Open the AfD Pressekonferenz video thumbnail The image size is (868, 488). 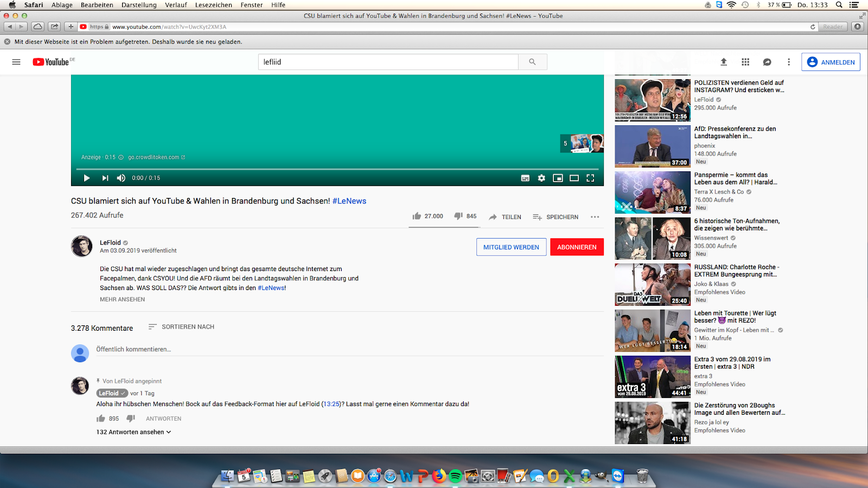[653, 146]
